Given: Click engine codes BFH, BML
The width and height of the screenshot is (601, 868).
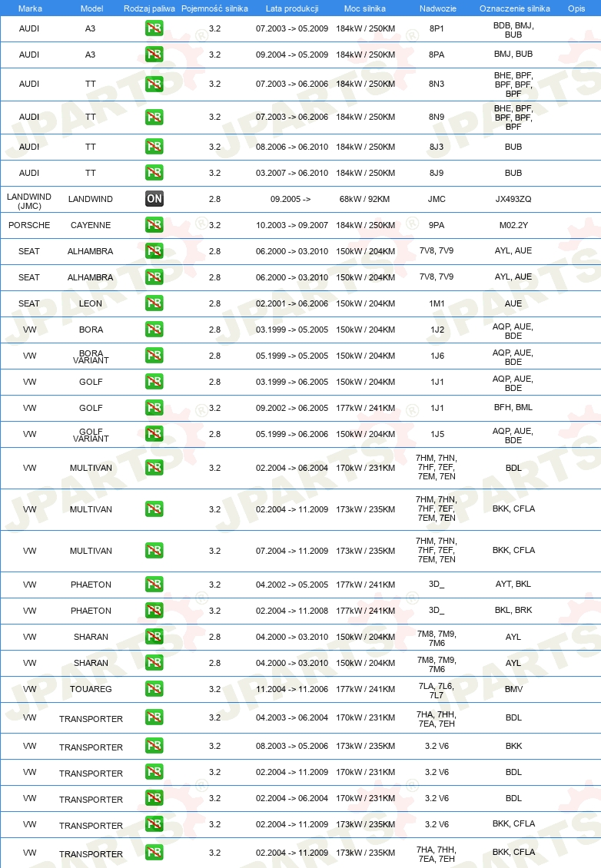Looking at the screenshot, I should click(x=513, y=407).
